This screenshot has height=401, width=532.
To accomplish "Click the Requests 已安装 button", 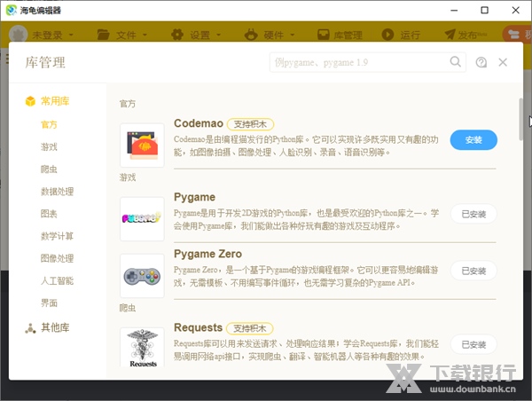I will click(473, 344).
